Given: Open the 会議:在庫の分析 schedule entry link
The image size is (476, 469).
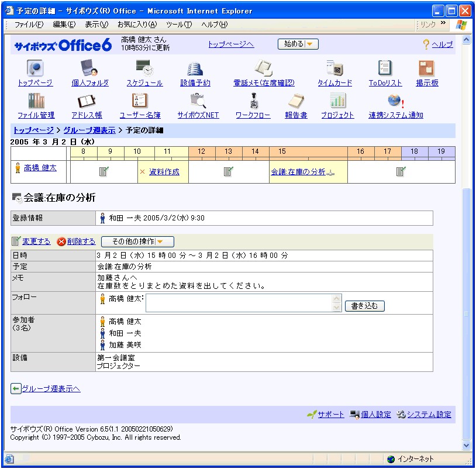Looking at the screenshot, I should tap(298, 172).
